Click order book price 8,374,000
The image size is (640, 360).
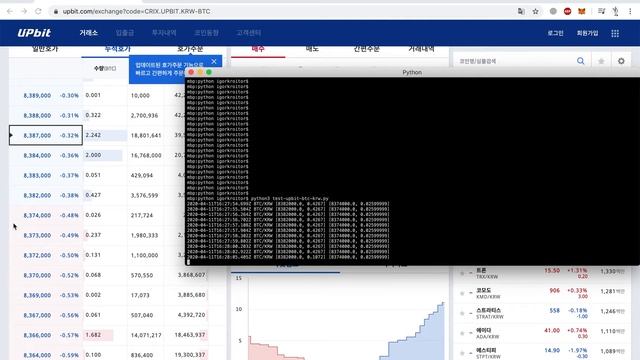tap(37, 216)
